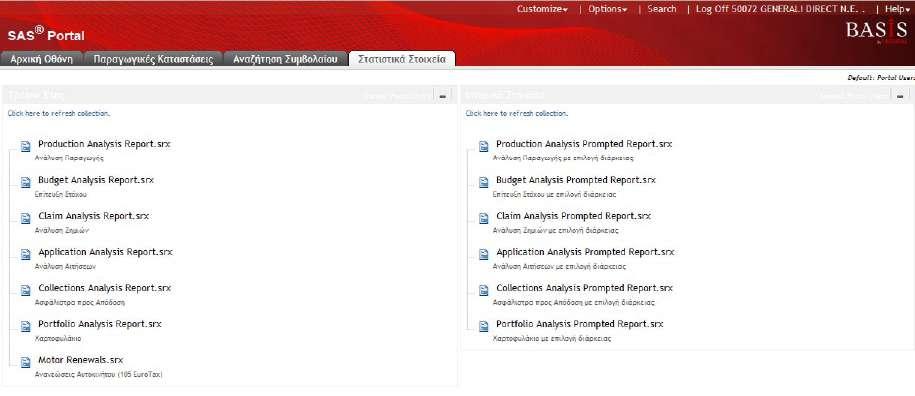Click icon of Portfolio Analysis Prompted Report.srx
Image resolution: width=915 pixels, height=396 pixels.
(x=484, y=327)
